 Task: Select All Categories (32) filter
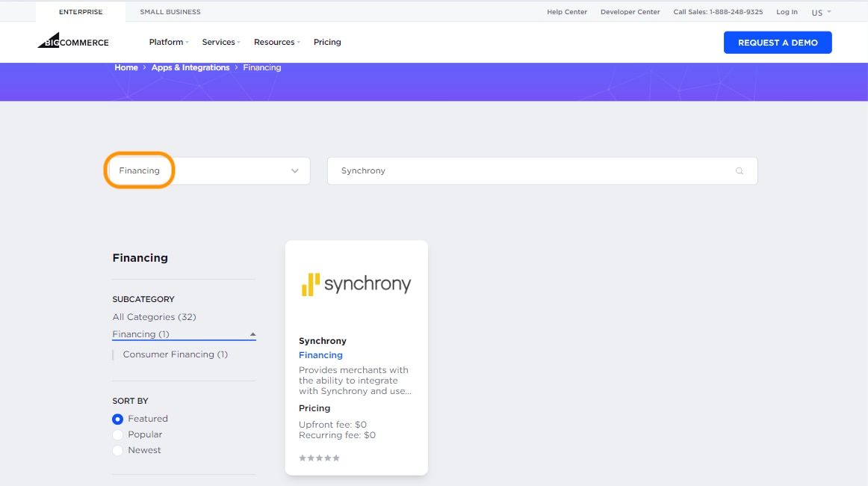(x=154, y=317)
